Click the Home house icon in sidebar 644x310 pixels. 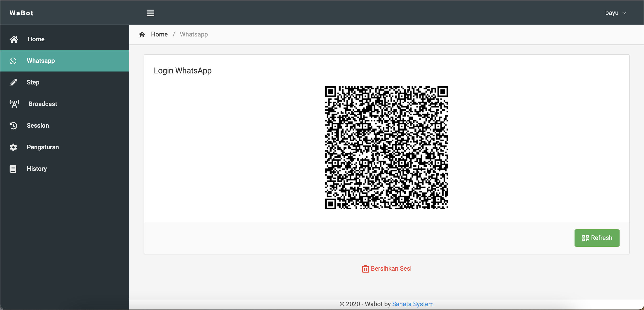[14, 39]
